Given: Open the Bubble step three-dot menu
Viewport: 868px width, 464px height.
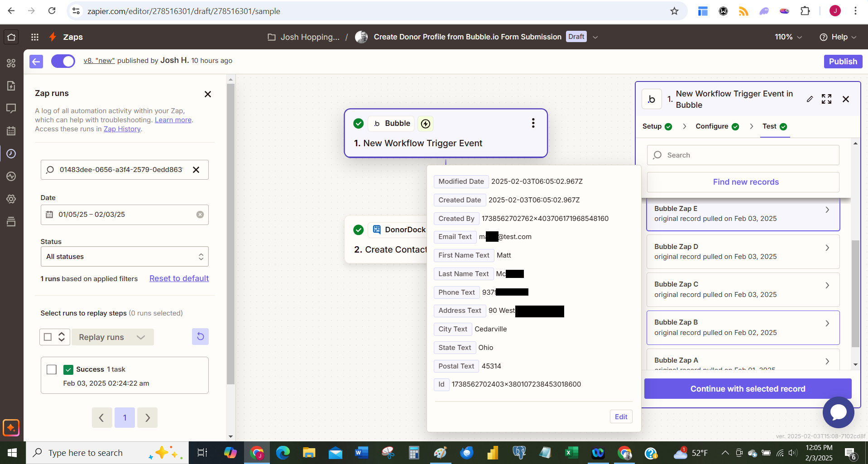Looking at the screenshot, I should tap(533, 123).
